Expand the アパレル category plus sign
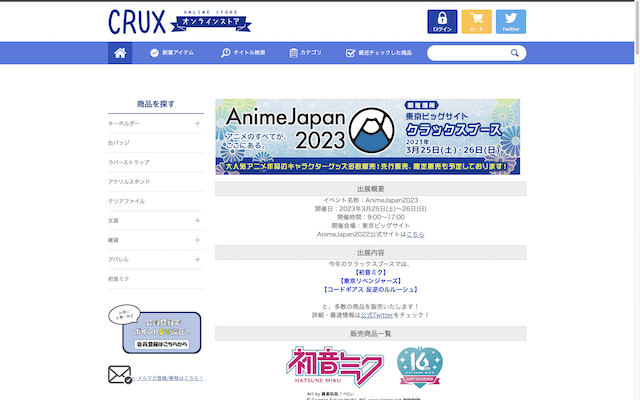 coord(197,259)
